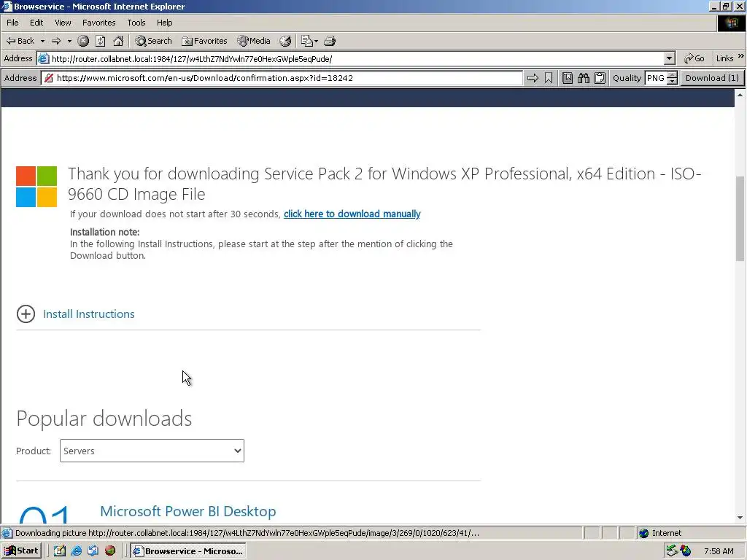Click the Home icon in toolbar
Image resolution: width=747 pixels, height=560 pixels.
coord(118,41)
